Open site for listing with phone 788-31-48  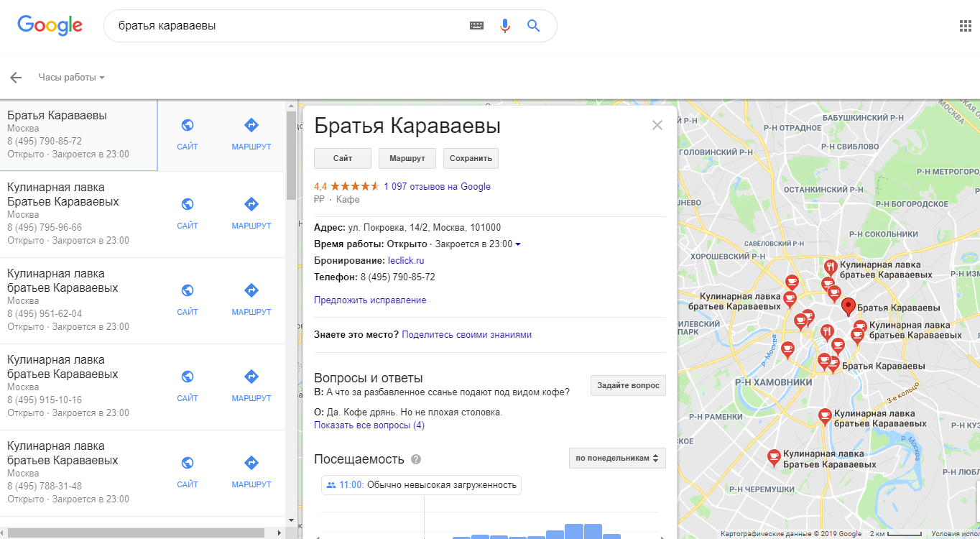(x=188, y=472)
